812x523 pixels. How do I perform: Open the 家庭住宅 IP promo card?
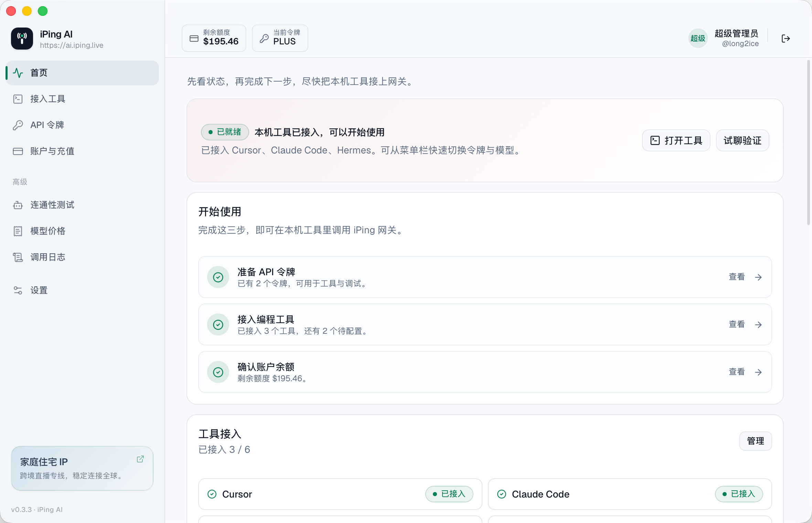pos(82,468)
